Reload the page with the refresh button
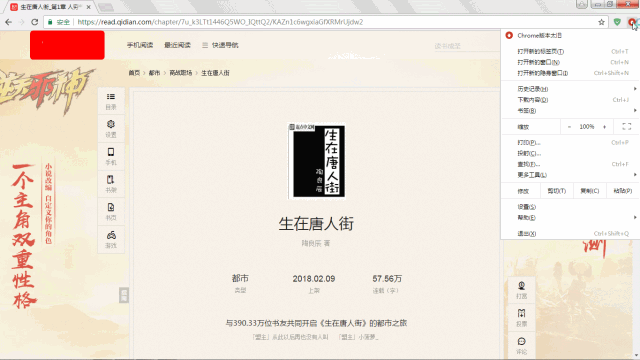 pyautogui.click(x=35, y=22)
